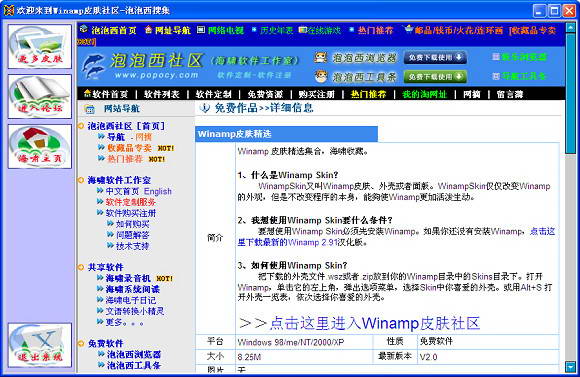Image resolution: width=580 pixels, height=377 pixels.
Task: Open 泡泡西社区 [首页] sidebar link
Action: [x=126, y=126]
